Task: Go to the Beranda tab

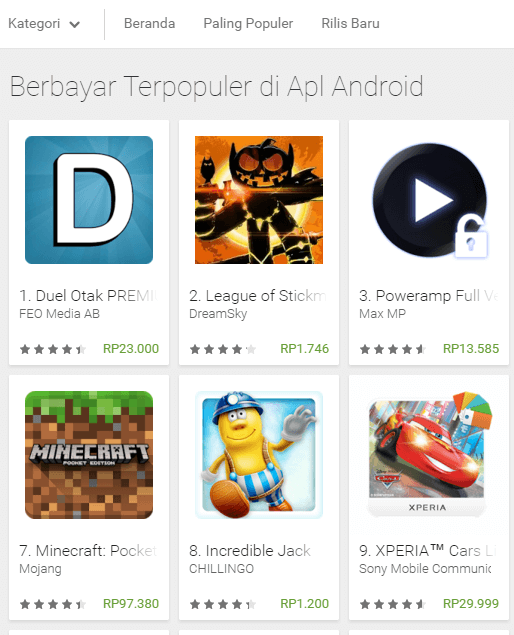Action: (x=149, y=23)
